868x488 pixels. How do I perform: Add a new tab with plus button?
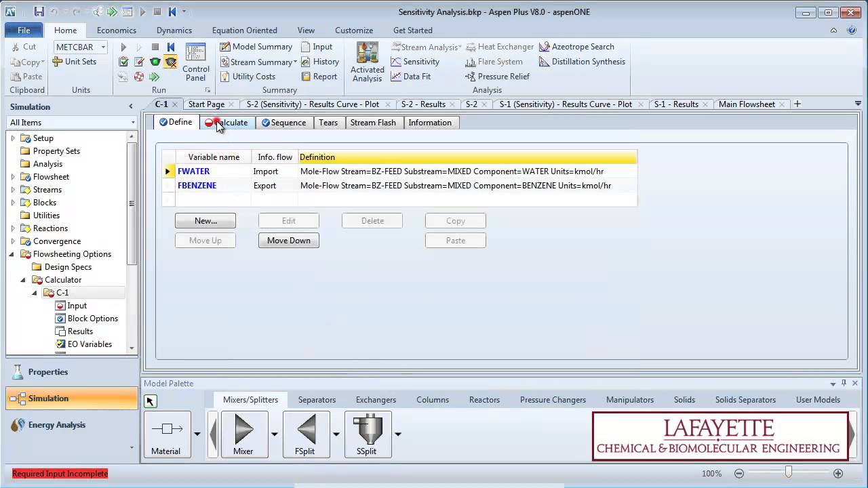pos(797,104)
